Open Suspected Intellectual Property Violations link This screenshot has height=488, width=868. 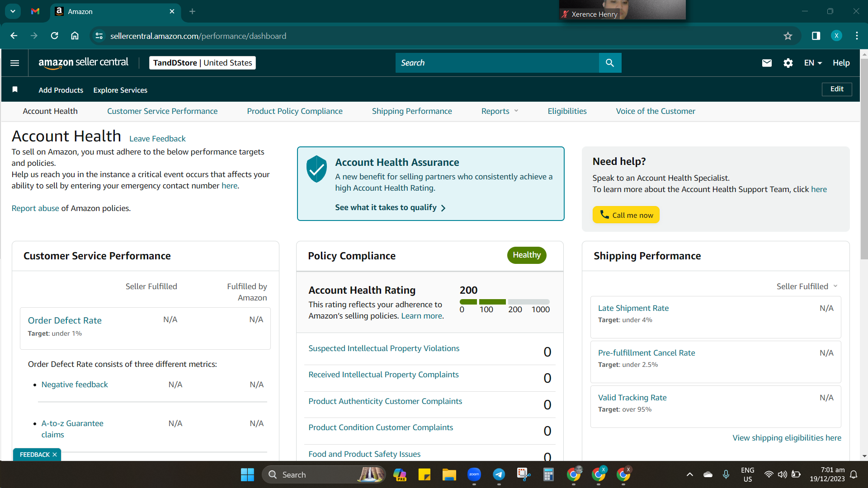384,348
